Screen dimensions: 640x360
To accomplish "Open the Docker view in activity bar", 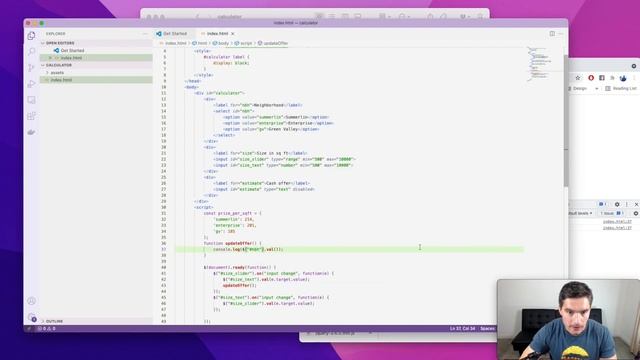I will (31, 132).
